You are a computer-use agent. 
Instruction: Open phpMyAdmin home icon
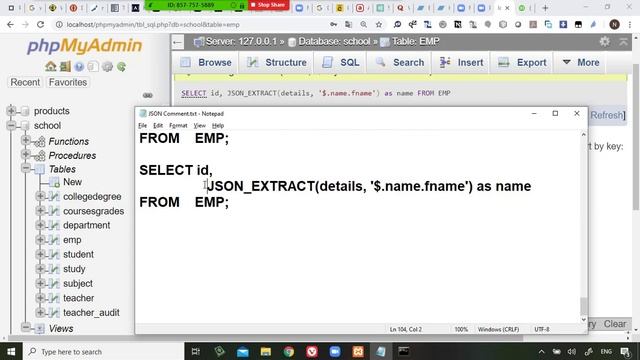click(51, 66)
